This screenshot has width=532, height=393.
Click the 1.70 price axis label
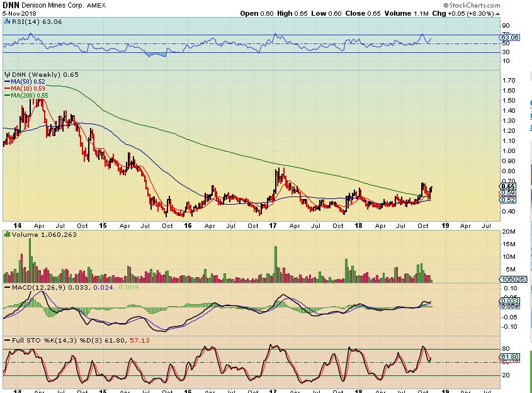click(509, 81)
